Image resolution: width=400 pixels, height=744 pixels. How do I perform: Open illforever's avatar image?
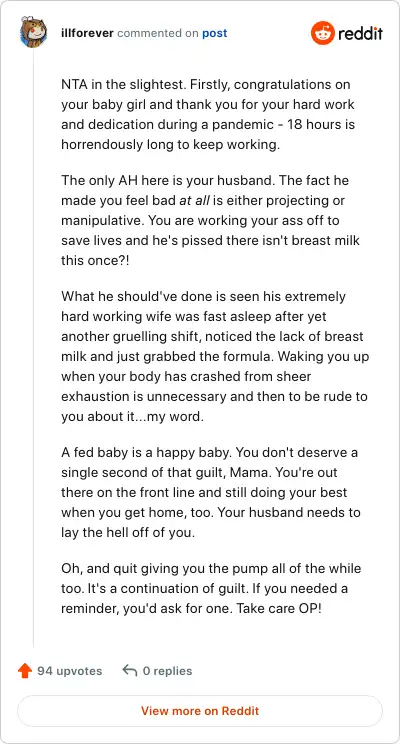pos(33,32)
